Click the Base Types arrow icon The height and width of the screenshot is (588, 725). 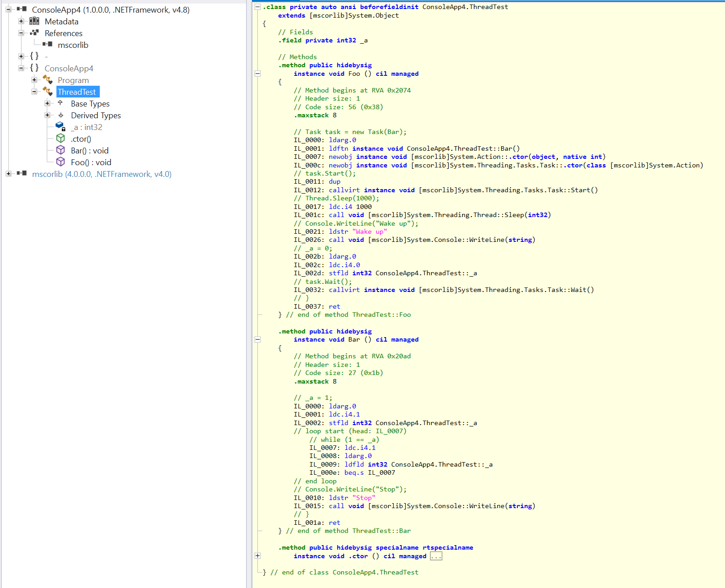pos(60,103)
